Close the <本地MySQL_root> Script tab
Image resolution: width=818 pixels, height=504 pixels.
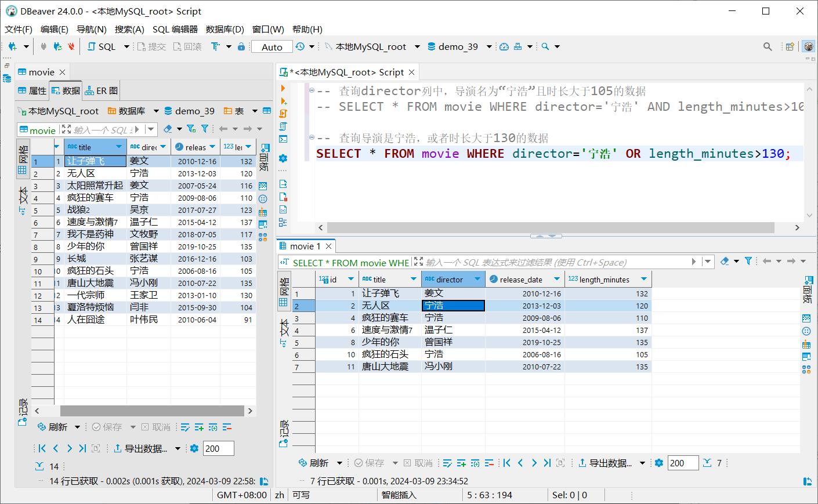411,72
